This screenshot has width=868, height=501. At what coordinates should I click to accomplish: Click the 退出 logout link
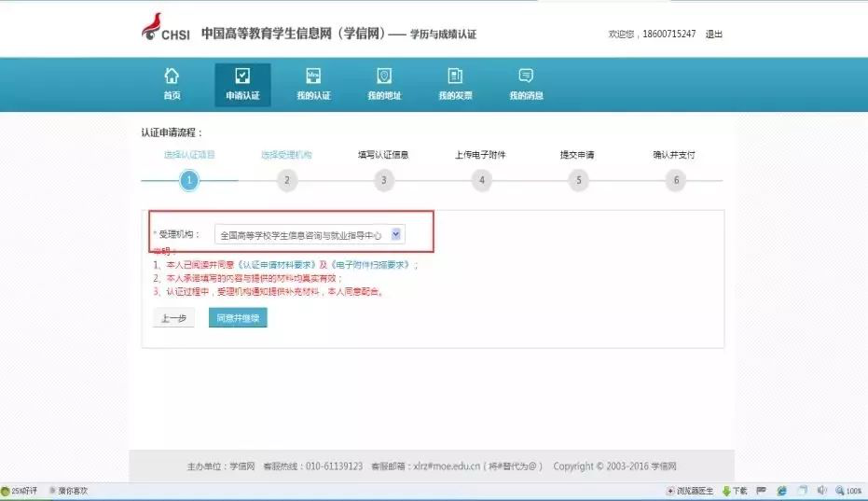pos(714,34)
